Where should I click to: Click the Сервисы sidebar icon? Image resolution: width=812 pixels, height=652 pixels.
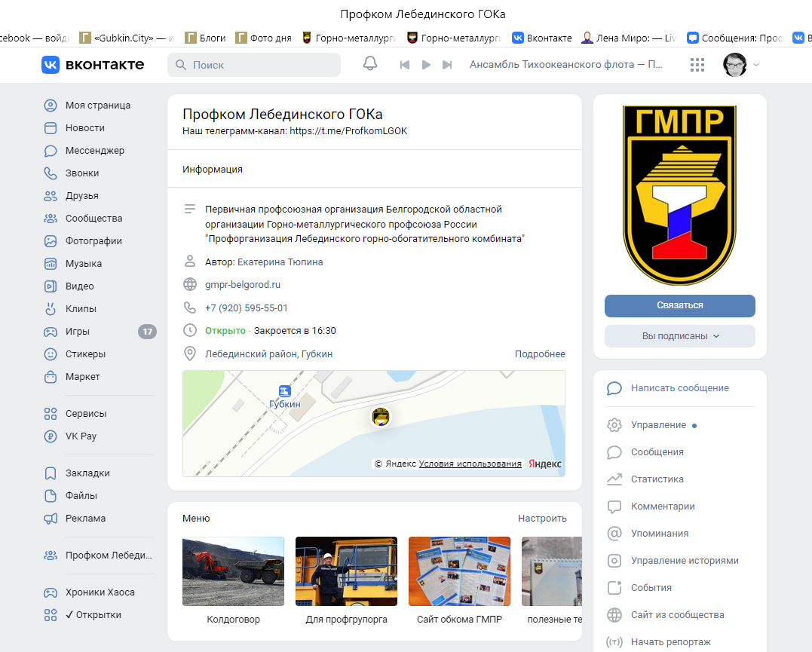click(x=51, y=414)
